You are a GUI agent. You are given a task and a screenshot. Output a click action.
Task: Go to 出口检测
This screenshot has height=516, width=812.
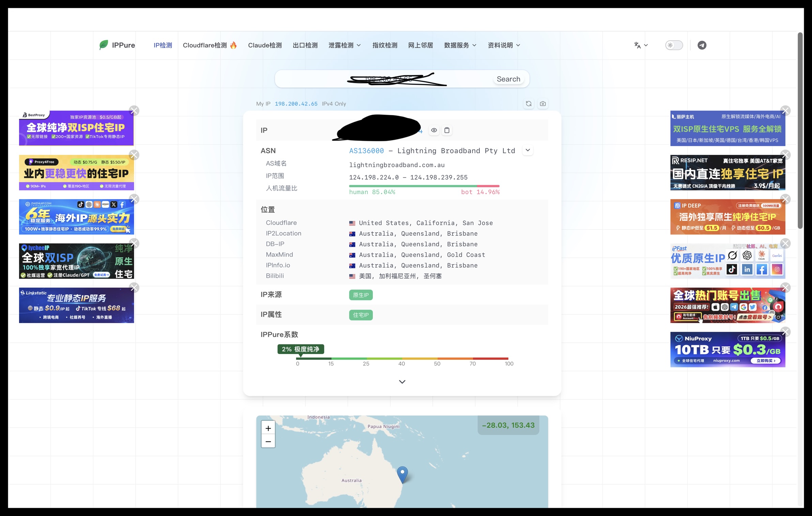(305, 45)
